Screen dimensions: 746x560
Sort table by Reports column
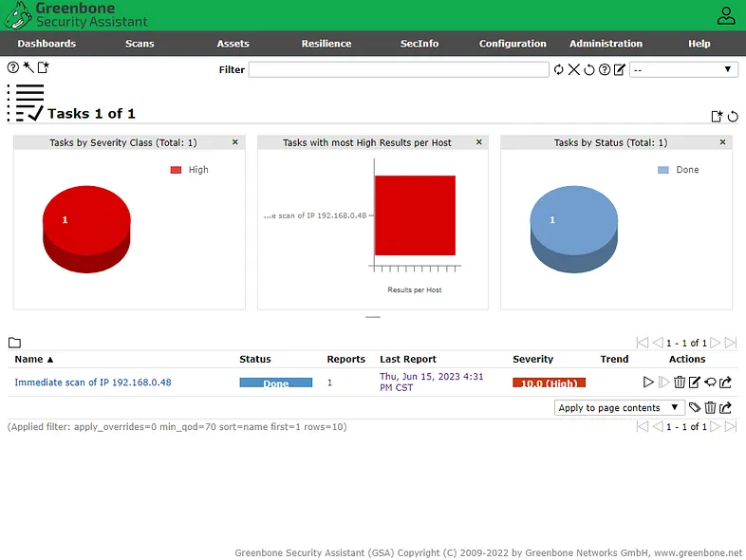pyautogui.click(x=345, y=359)
